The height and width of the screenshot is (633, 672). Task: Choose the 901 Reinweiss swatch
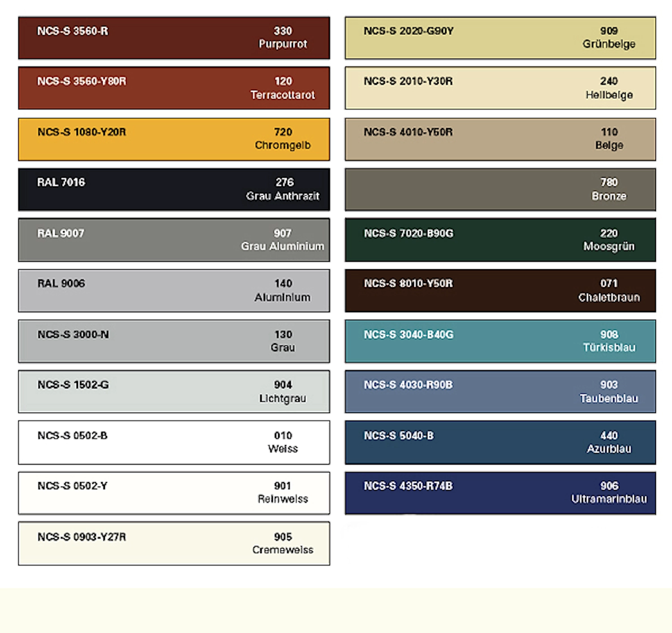click(174, 493)
